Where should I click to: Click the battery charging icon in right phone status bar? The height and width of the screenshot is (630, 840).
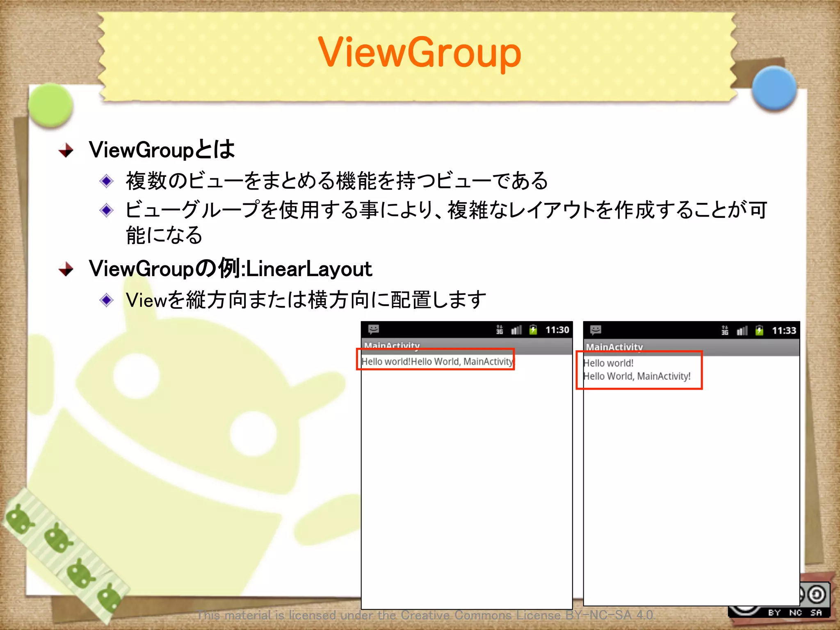pyautogui.click(x=759, y=331)
